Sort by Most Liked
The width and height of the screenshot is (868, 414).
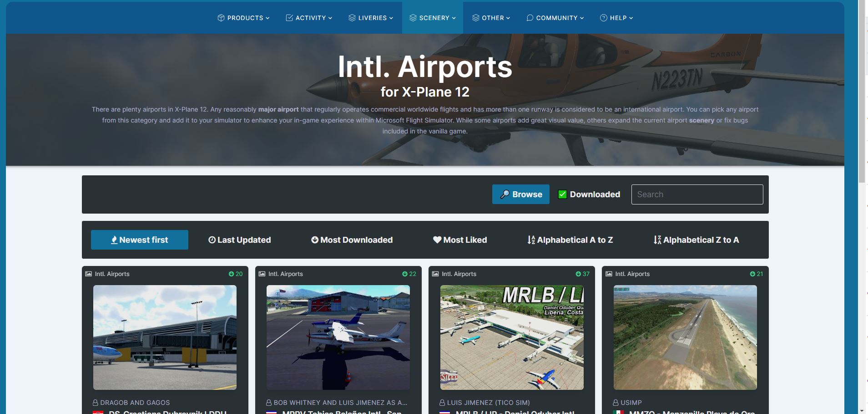460,240
